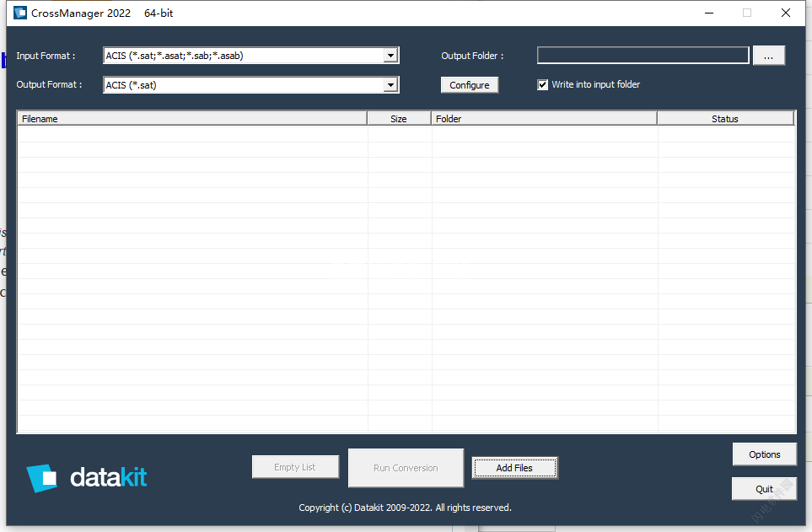Image resolution: width=812 pixels, height=532 pixels.
Task: Browse for output folder with the ... button
Action: [768, 56]
